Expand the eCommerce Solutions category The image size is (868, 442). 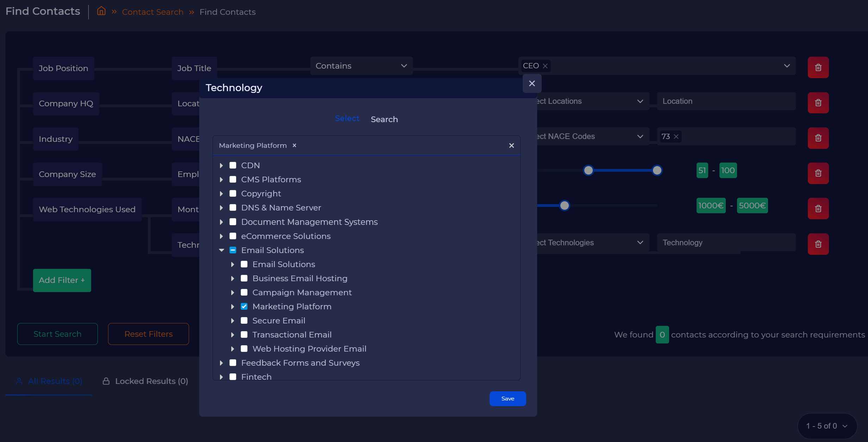[221, 236]
